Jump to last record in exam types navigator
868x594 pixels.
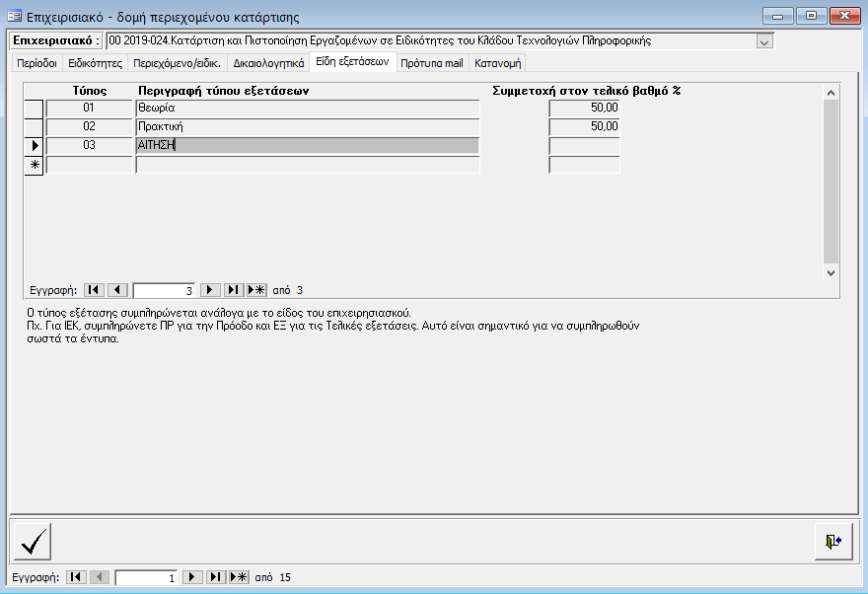point(234,290)
